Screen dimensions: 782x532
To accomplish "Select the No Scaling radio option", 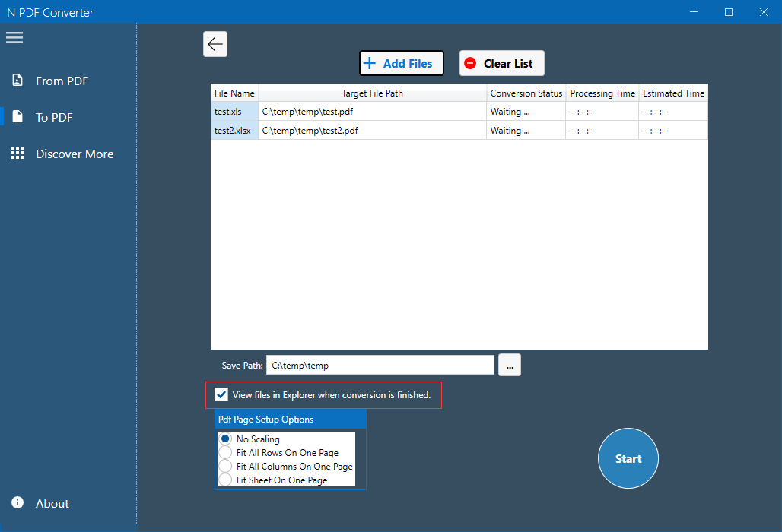I will pyautogui.click(x=225, y=439).
